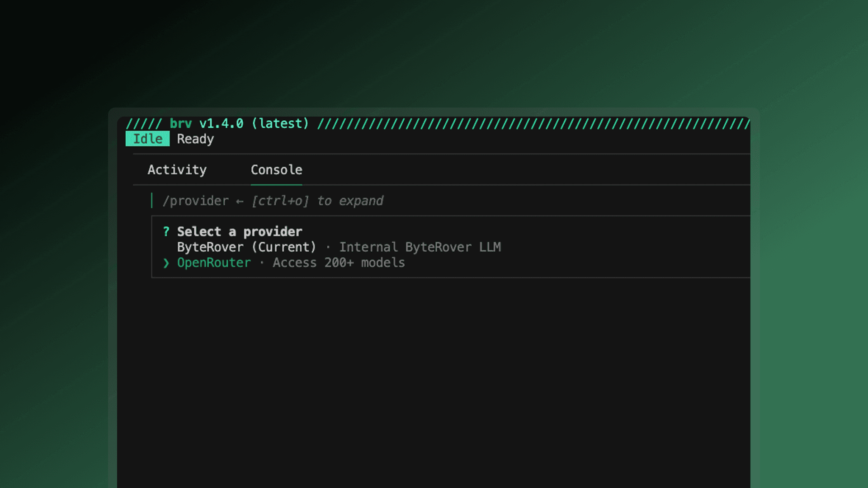Choose ByteRover (Current) provider
Screen dimensions: 868x488
point(246,247)
